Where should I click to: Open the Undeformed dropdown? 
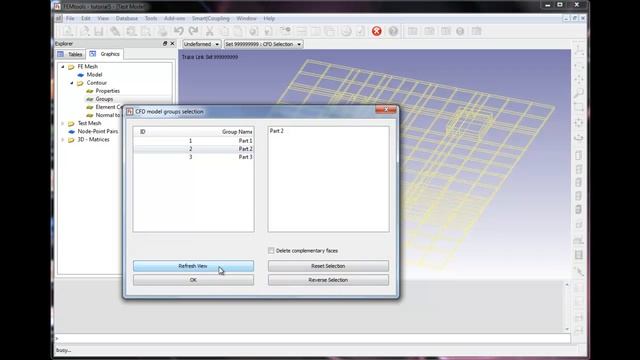201,44
